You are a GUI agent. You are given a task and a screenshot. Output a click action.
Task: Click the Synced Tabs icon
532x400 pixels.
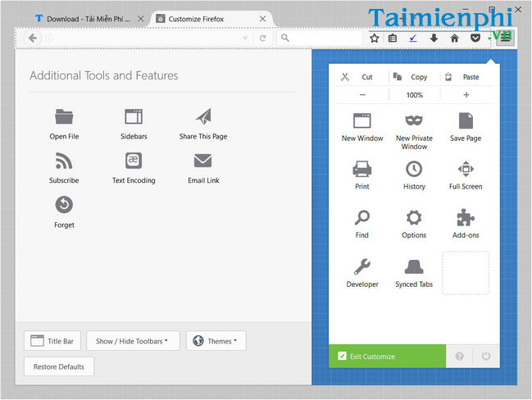414,267
